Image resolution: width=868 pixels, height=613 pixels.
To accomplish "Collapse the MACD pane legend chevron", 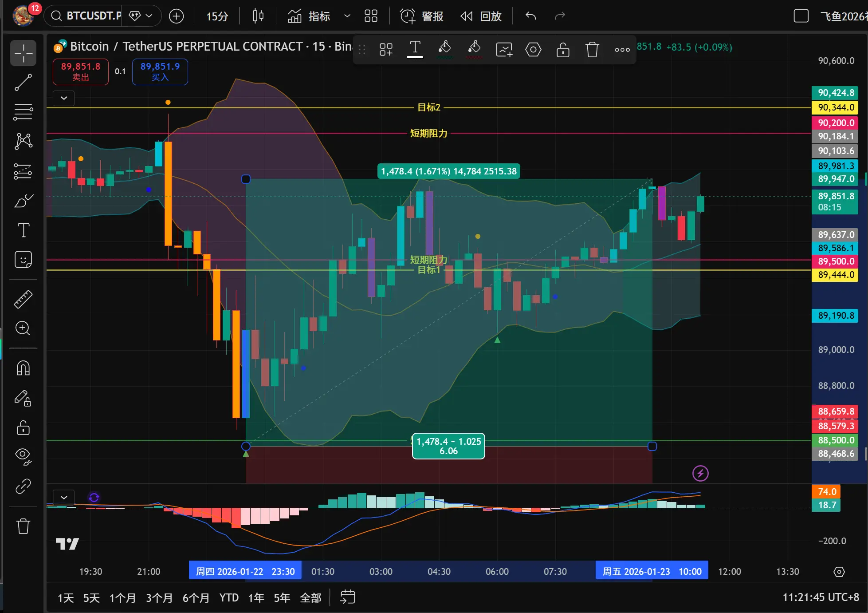I will [64, 498].
